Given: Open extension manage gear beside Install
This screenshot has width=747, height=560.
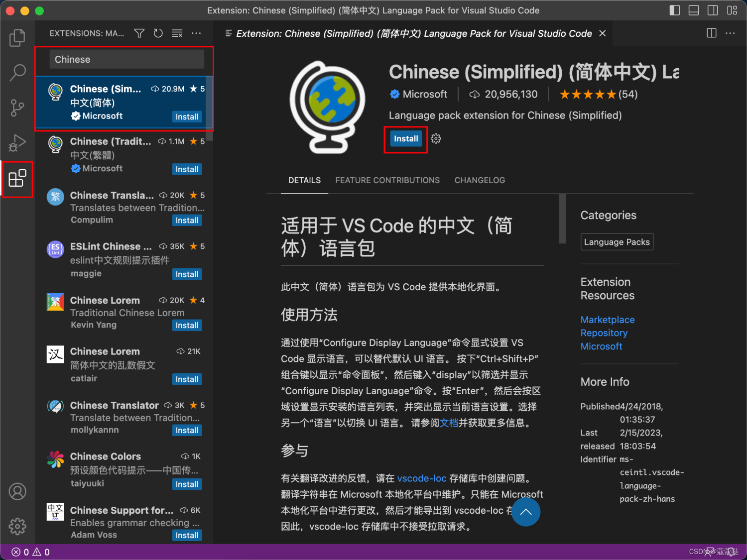Looking at the screenshot, I should pyautogui.click(x=436, y=139).
